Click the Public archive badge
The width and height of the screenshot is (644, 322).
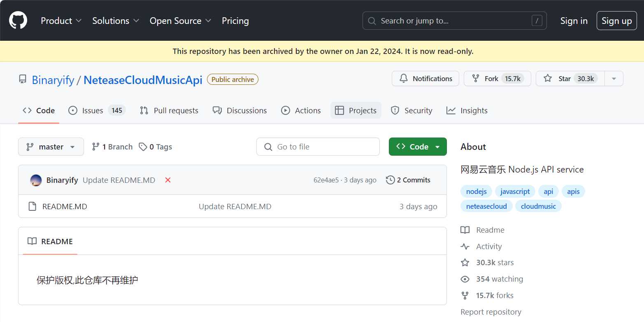pyautogui.click(x=232, y=79)
